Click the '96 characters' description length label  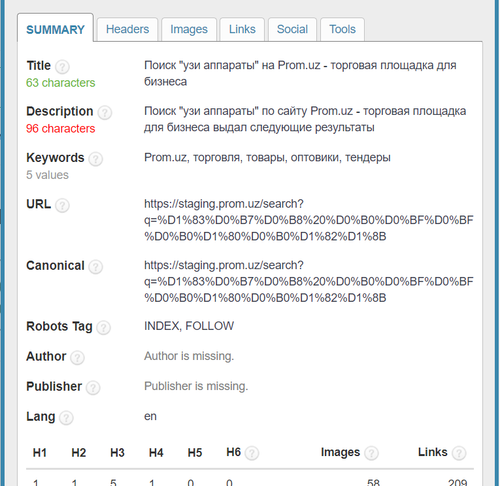(61, 128)
